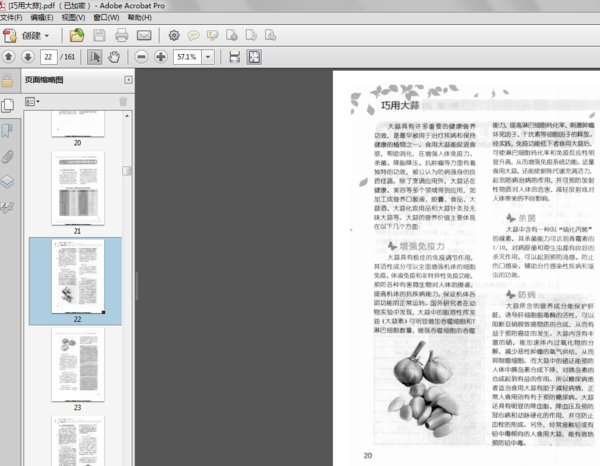
Task: Click the thumbnail panel scrollbar handle
Action: [x=127, y=171]
